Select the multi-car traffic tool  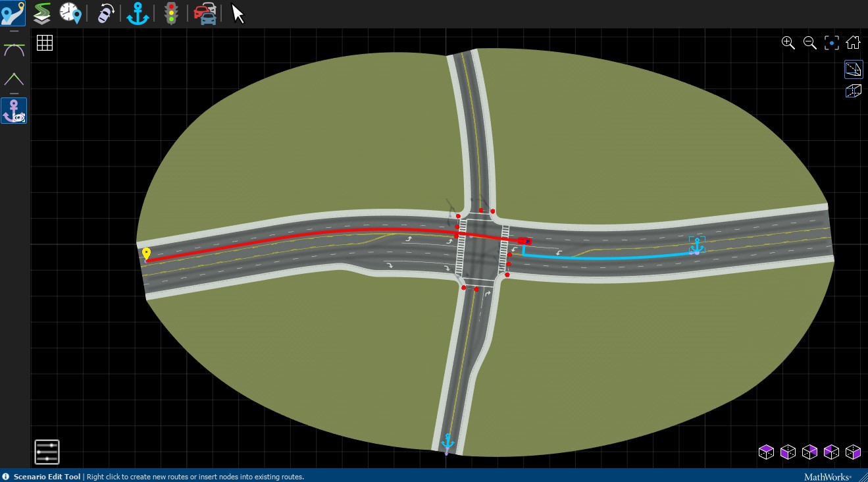(205, 13)
